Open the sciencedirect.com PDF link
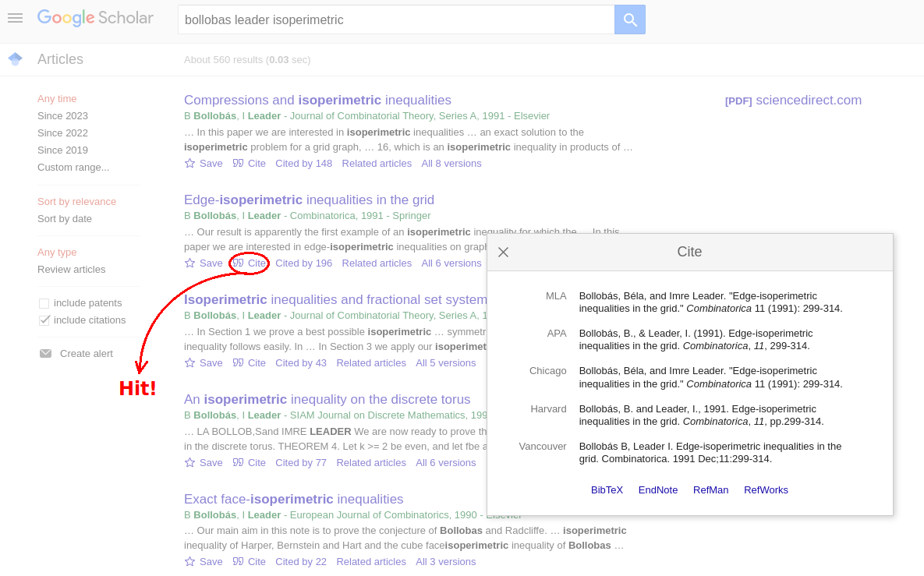 pos(793,101)
